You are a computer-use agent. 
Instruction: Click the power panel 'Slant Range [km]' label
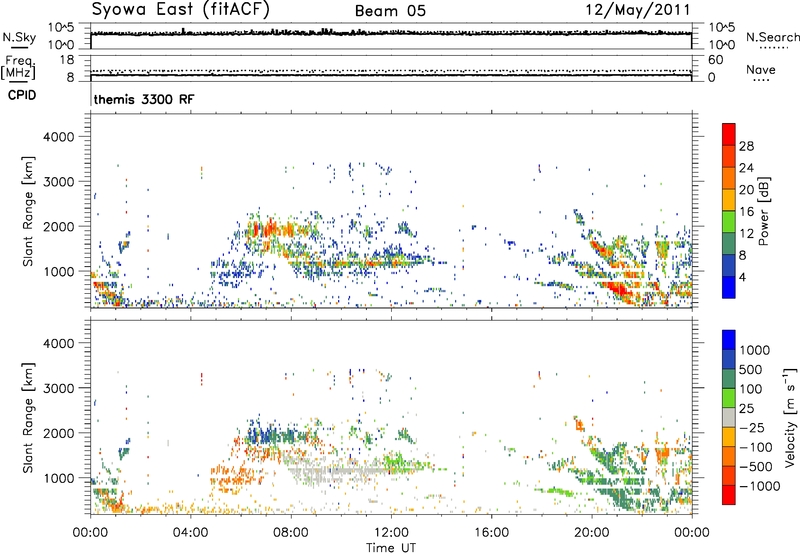click(28, 211)
